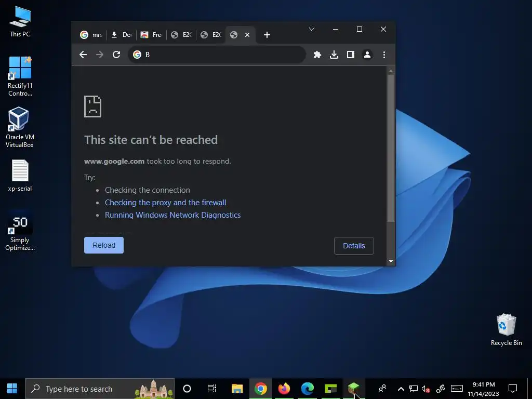Toggle Chrome's side panel icon
Image resolution: width=532 pixels, height=399 pixels.
click(351, 55)
